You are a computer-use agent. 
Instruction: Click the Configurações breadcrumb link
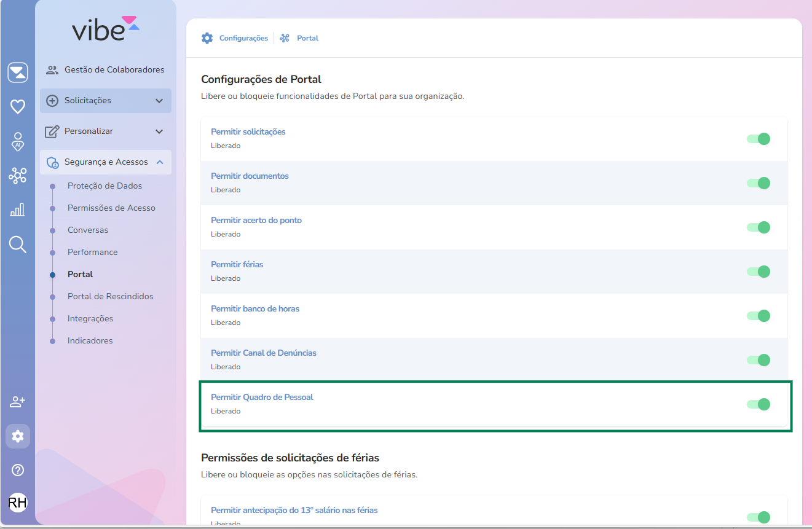click(x=243, y=38)
